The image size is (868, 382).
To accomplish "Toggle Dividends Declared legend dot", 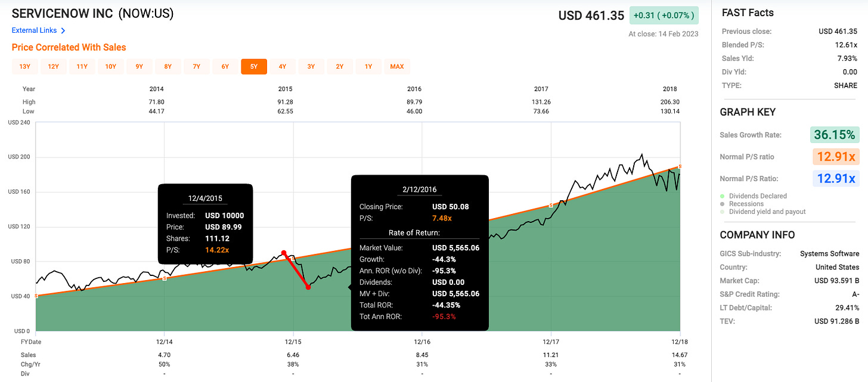I will click(x=723, y=195).
